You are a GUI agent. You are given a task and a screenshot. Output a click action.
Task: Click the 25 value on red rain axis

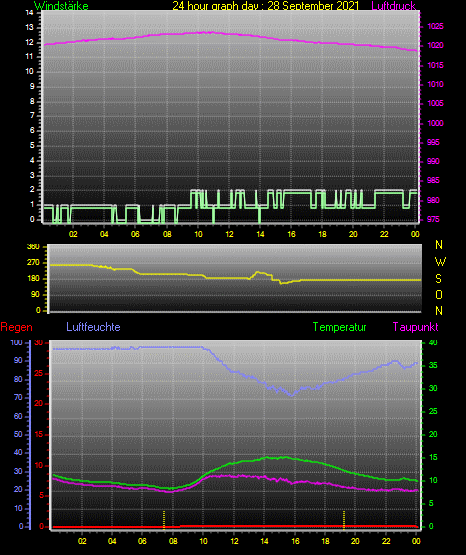point(39,373)
